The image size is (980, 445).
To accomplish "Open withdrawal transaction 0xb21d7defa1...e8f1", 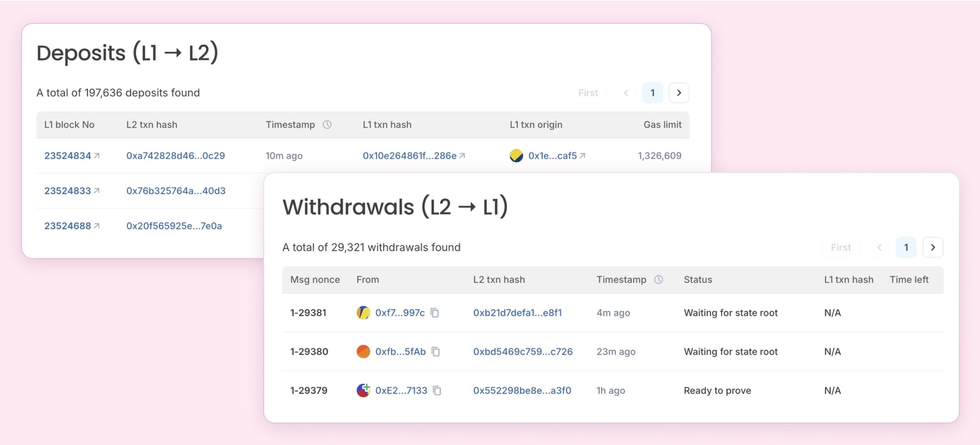I will pyautogui.click(x=517, y=313).
